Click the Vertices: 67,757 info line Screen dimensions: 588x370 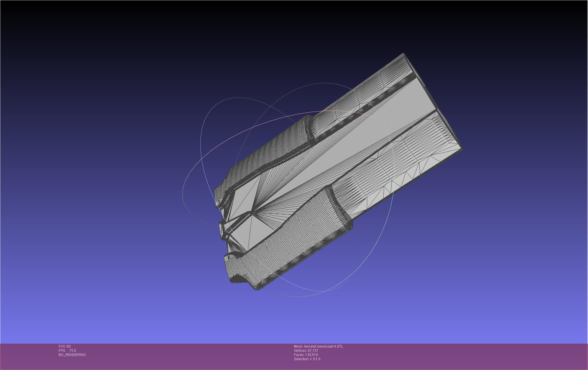click(306, 351)
